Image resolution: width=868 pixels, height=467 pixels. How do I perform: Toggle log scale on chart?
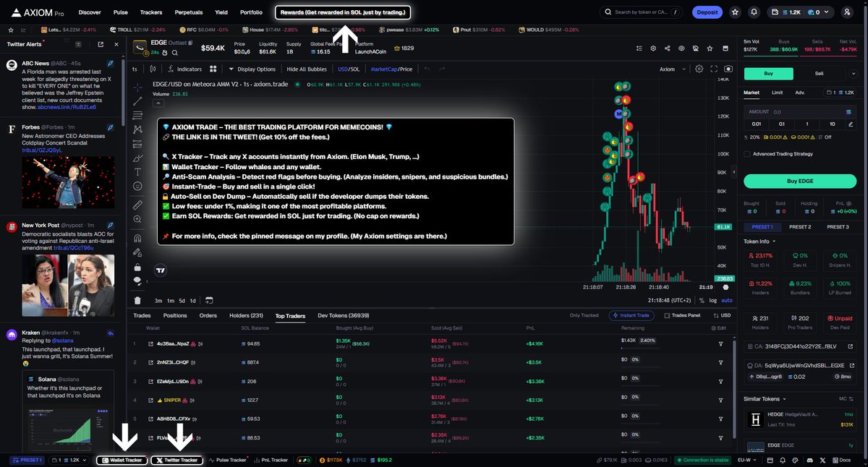(713, 300)
